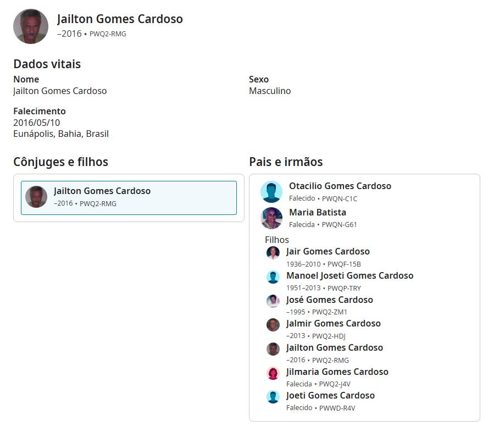Open Jilmaria Gomes Cardoso's page

point(337,372)
